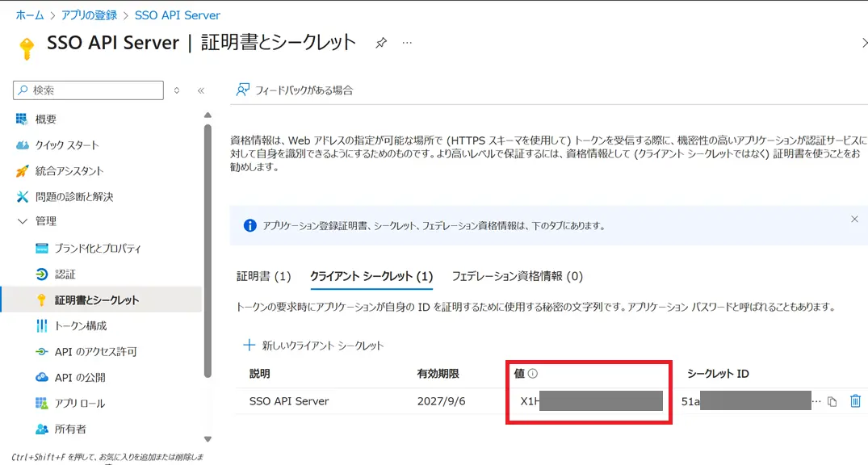Image resolution: width=868 pixels, height=465 pixels.
Task: Click the 認証 arrow circle icon
Action: coord(41,274)
